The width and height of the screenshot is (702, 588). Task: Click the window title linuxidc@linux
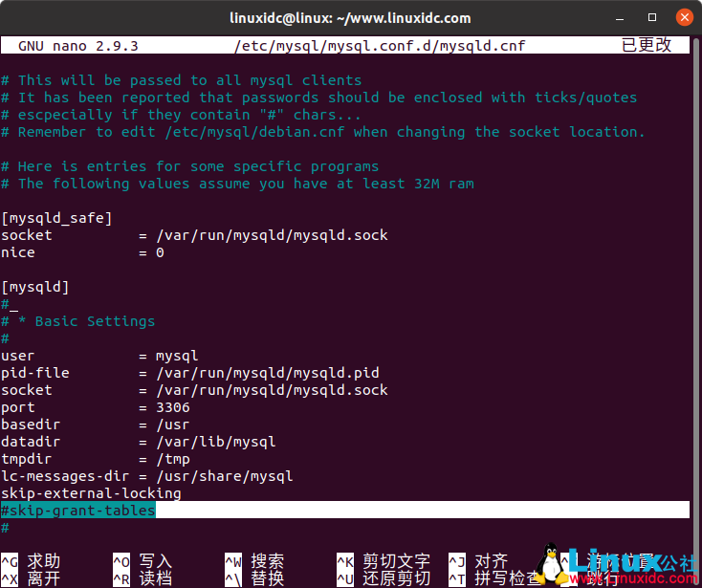click(350, 18)
